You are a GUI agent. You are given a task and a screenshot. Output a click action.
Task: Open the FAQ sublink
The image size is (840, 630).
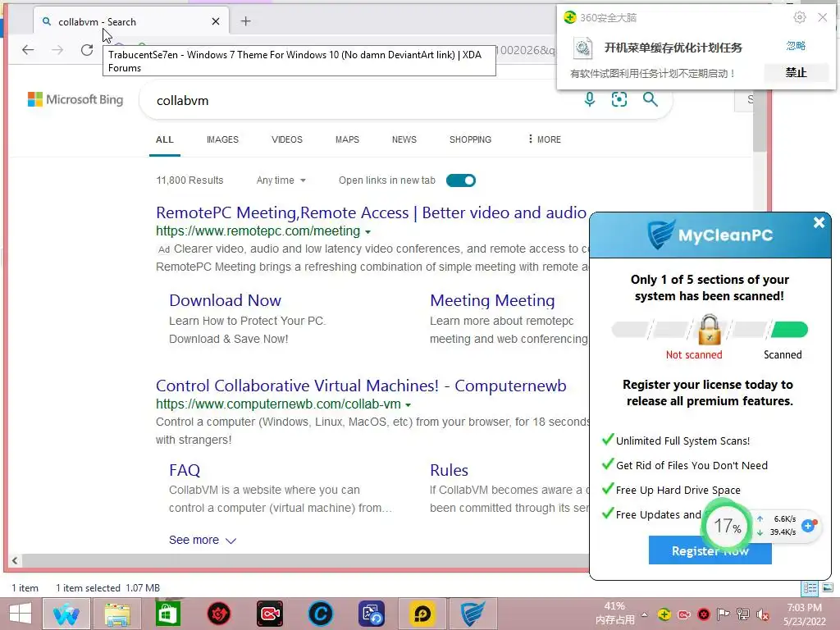point(185,470)
